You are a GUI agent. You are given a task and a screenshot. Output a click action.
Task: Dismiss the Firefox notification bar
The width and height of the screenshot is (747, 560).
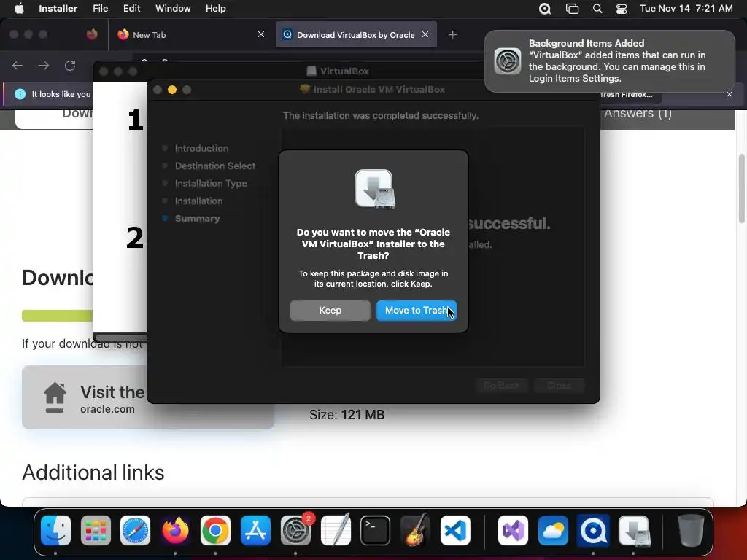(729, 94)
